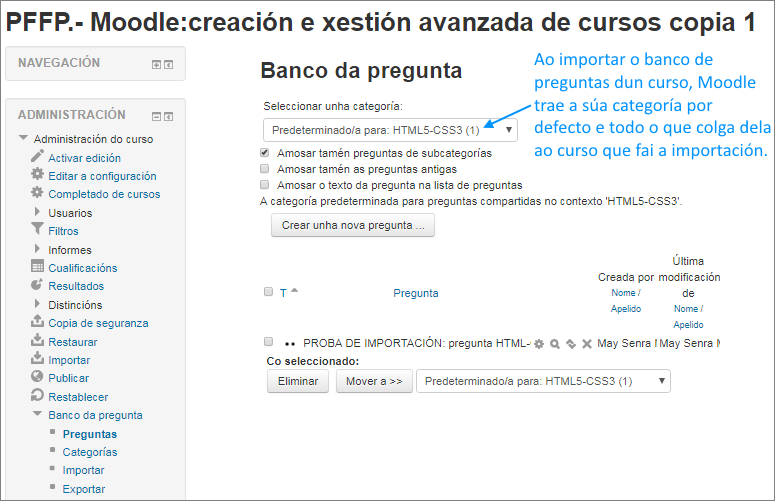Sort by Nome under Última modificación de

pyautogui.click(x=686, y=309)
